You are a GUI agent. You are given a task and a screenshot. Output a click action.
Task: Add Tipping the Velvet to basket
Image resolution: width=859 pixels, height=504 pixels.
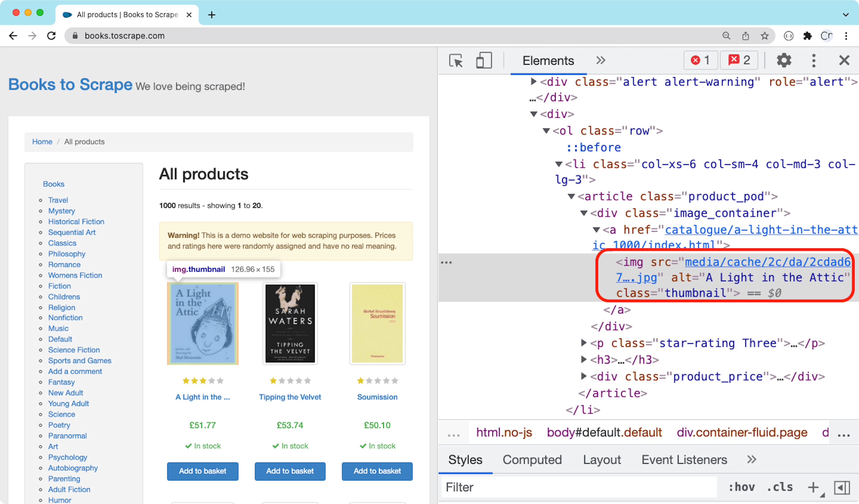(290, 471)
